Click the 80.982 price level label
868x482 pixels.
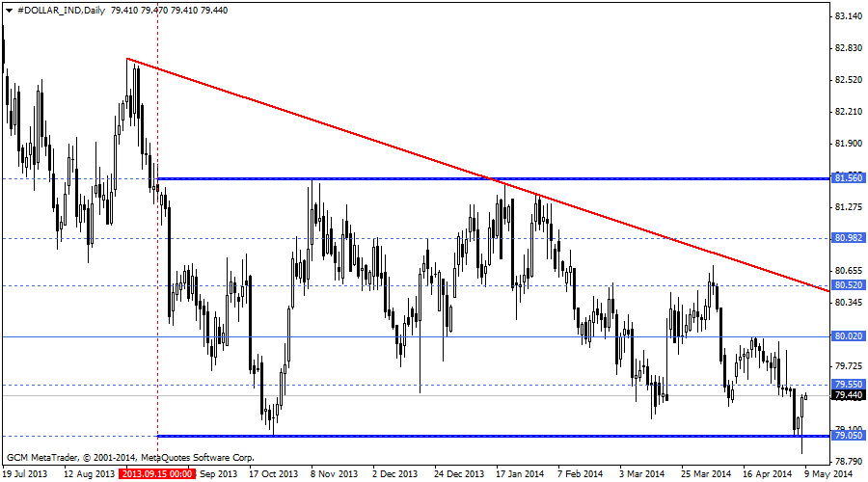tap(848, 237)
